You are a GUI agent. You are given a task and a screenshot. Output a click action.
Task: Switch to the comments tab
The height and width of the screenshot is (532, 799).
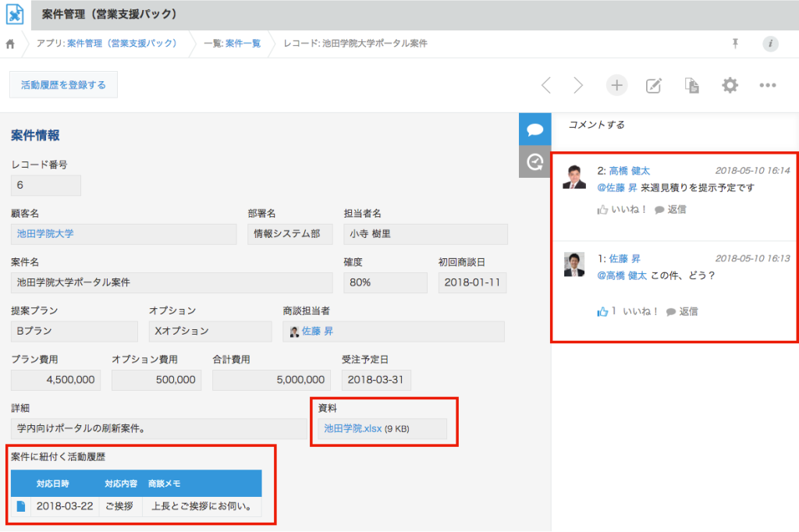[534, 129]
